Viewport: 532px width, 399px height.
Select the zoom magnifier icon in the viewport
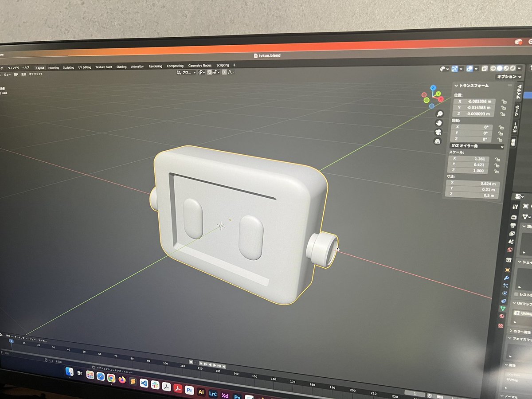(439, 114)
